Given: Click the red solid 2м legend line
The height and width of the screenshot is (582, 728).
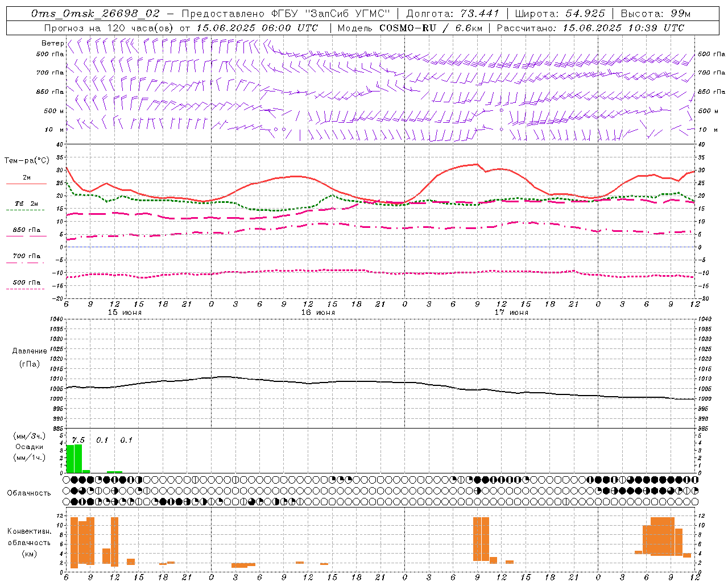Looking at the screenshot, I should pos(26,184).
